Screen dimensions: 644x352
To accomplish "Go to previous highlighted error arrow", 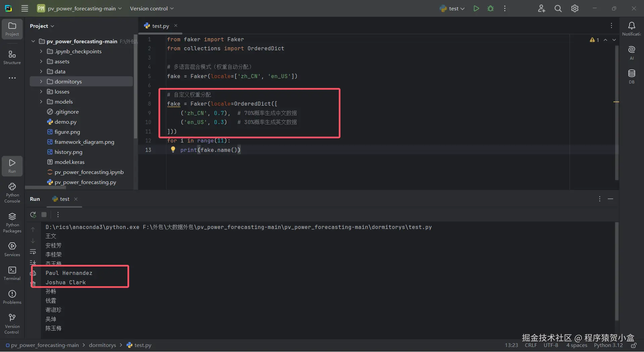I will pos(605,40).
